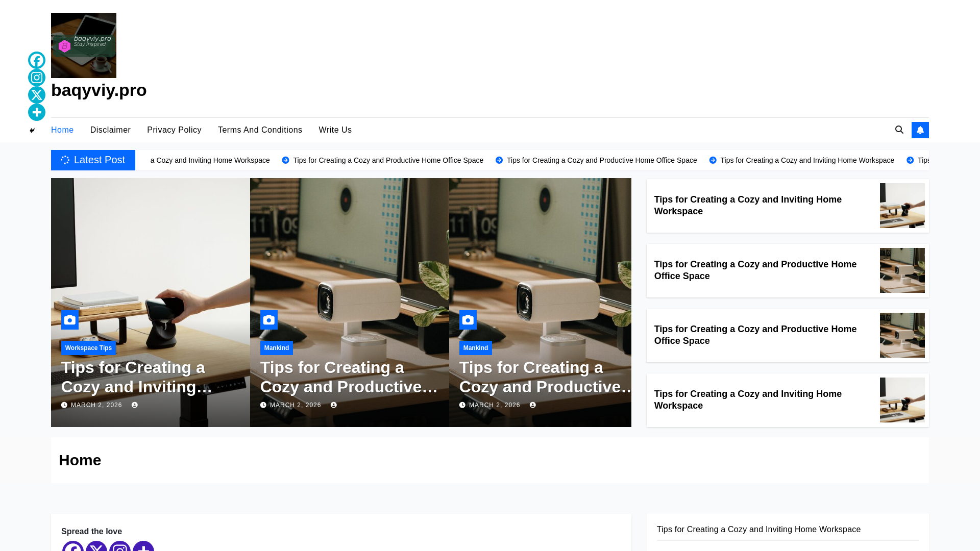
Task: Click the baqyviy.pro logo image
Action: 84,45
